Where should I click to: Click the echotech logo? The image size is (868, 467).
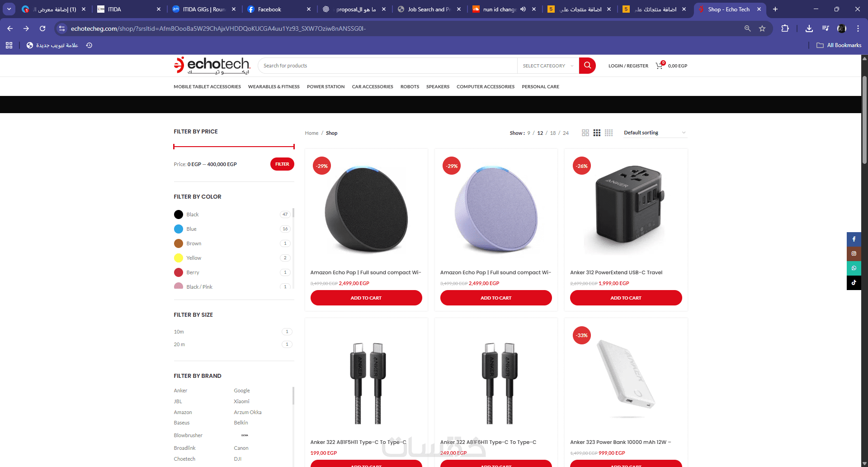coord(212,66)
